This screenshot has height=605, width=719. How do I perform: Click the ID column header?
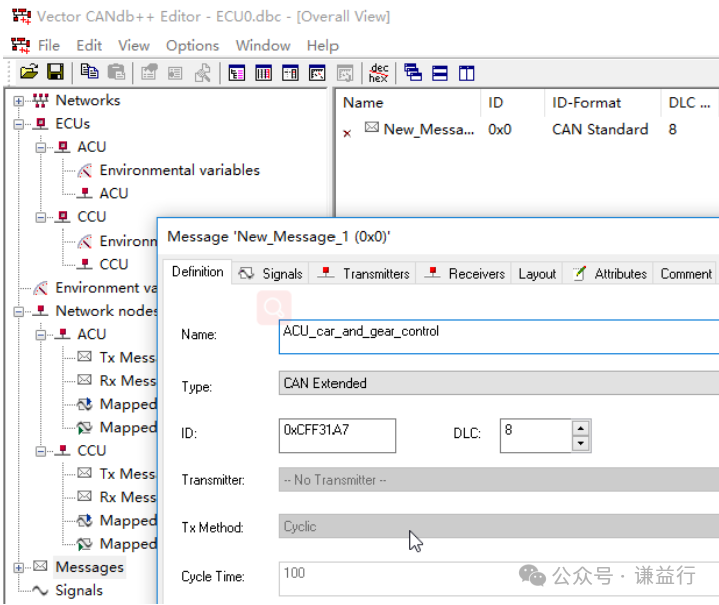512,103
